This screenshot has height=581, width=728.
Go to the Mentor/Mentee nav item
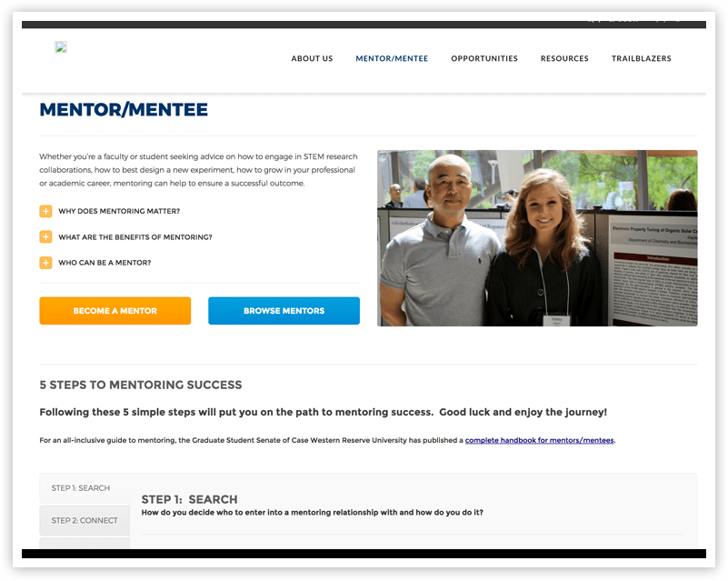tap(392, 58)
